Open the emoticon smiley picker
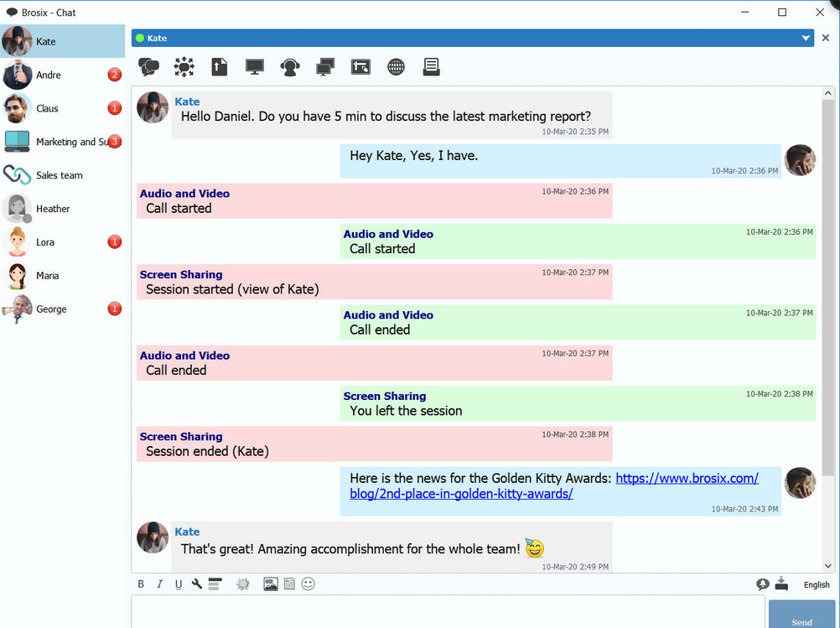840x628 pixels. click(x=308, y=584)
